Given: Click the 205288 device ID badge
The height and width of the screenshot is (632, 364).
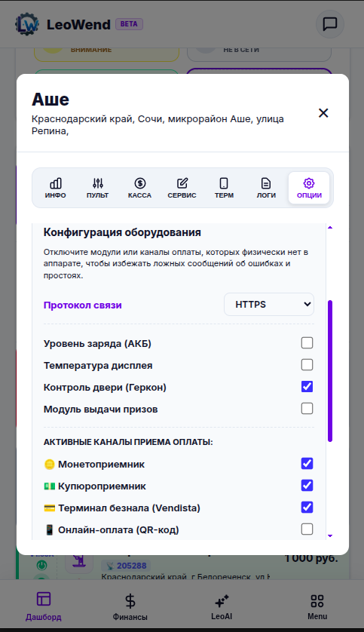Looking at the screenshot, I should tap(126, 566).
